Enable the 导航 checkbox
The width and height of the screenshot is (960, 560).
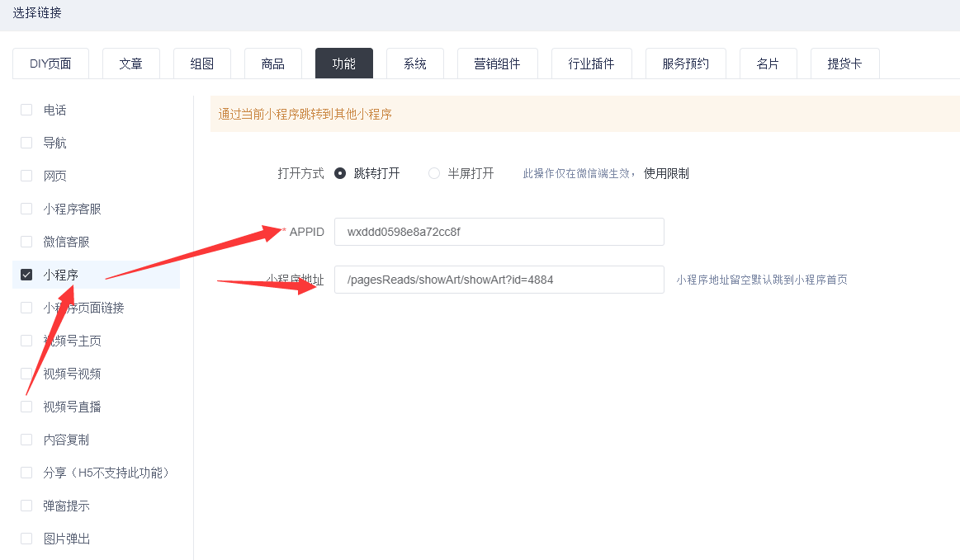tap(26, 143)
